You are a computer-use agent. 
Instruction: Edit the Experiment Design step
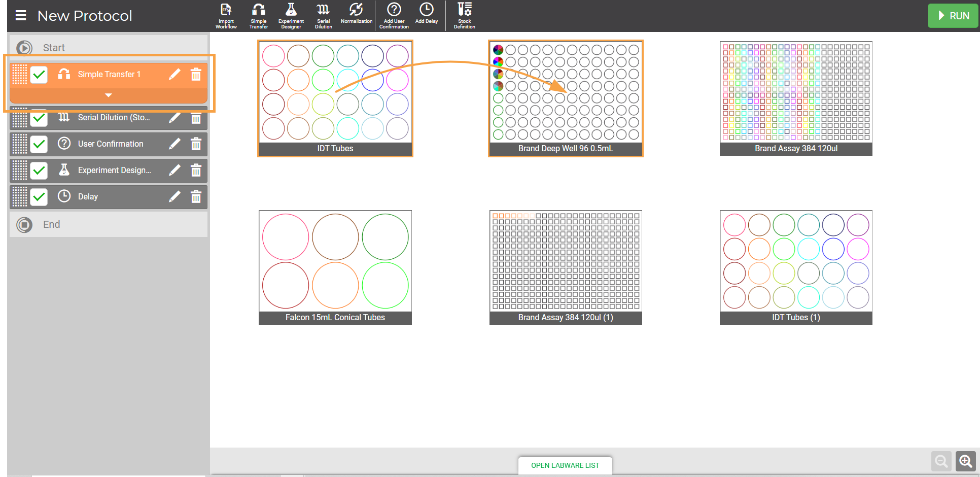point(174,171)
